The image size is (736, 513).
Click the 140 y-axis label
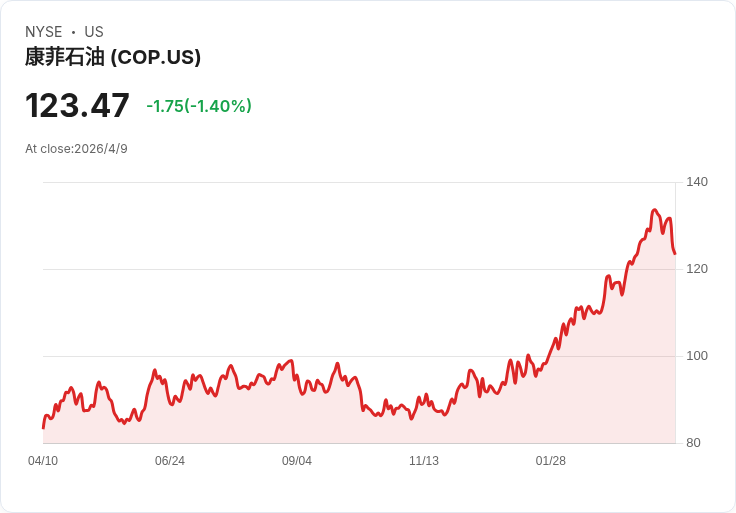[697, 182]
